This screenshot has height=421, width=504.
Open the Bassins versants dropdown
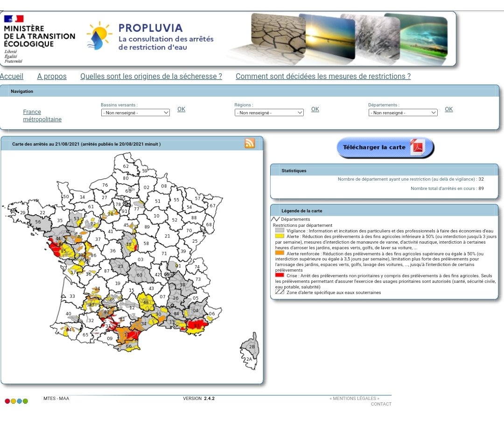[135, 112]
